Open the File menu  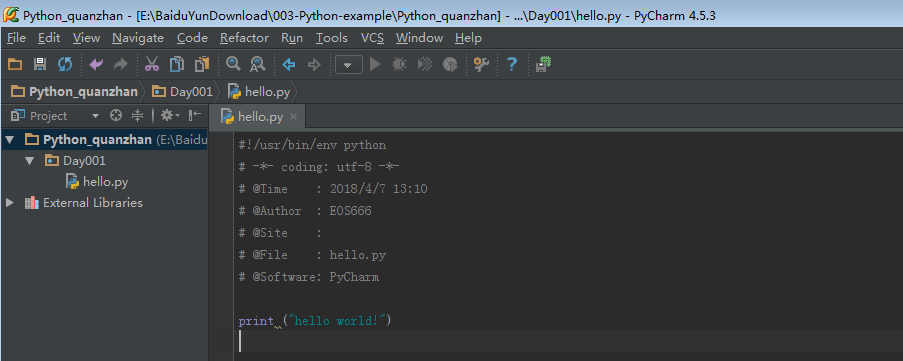(16, 38)
